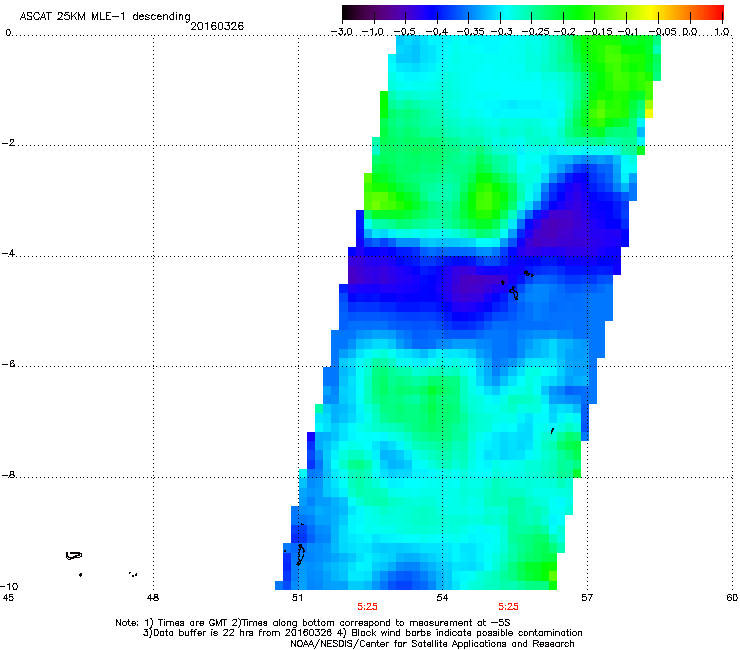Click the -0.1 label on the color scale

(628, 32)
